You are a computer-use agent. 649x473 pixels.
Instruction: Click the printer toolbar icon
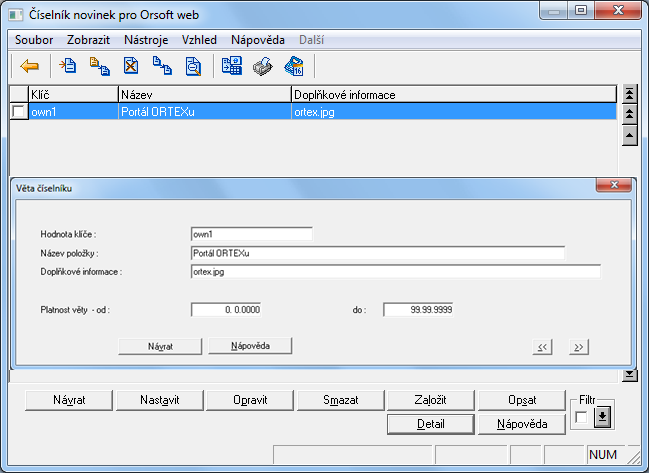click(x=262, y=67)
